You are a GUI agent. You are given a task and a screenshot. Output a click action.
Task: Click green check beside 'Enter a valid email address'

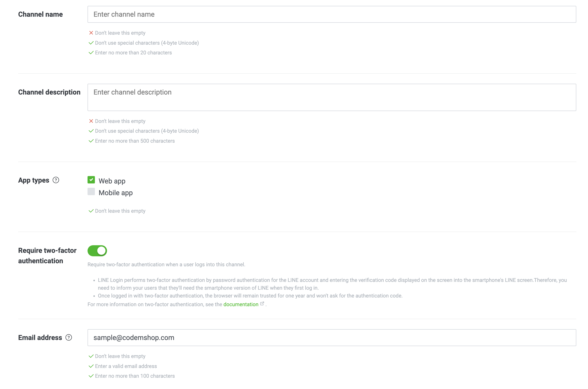[x=91, y=366]
